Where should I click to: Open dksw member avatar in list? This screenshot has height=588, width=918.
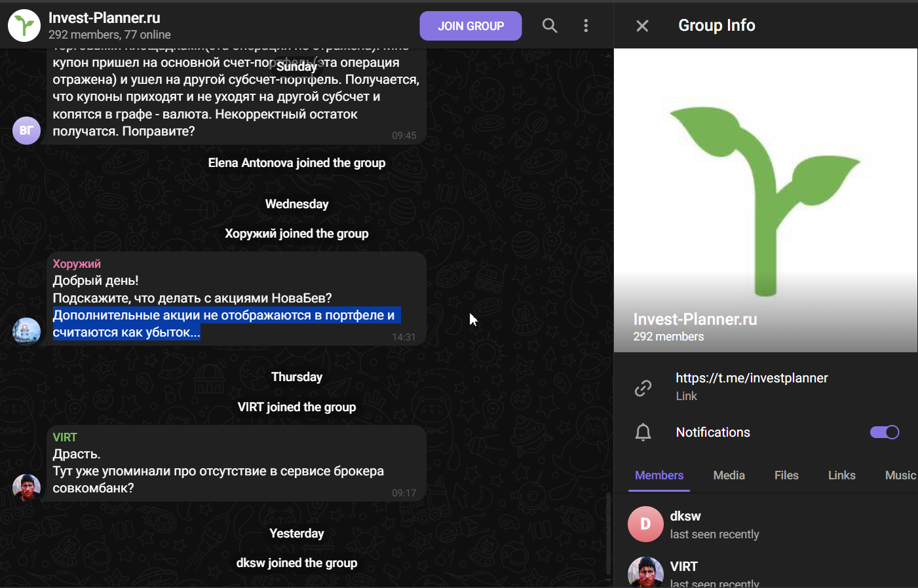[x=645, y=524]
